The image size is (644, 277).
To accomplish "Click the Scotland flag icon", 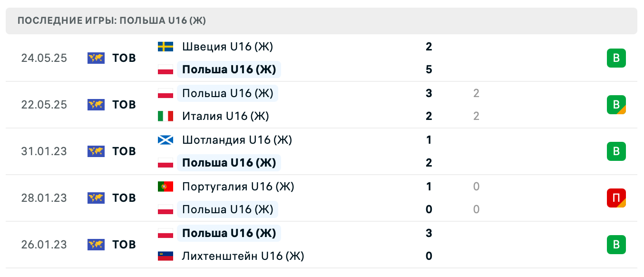I will click(165, 140).
